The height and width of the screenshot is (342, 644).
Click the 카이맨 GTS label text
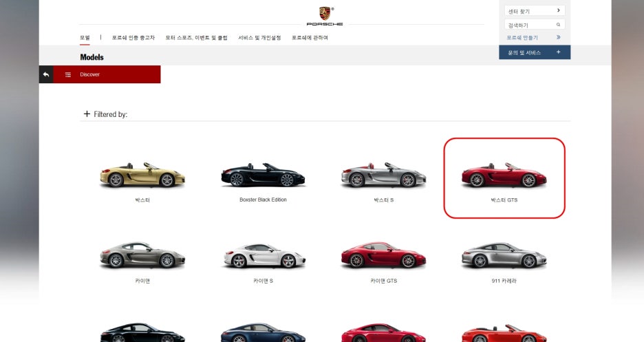coord(384,281)
